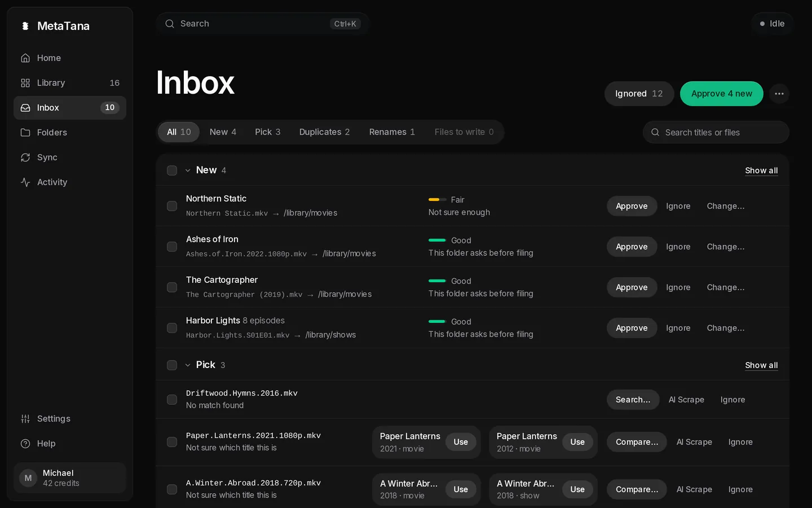
Task: Click the Idle status indicator
Action: tap(772, 24)
